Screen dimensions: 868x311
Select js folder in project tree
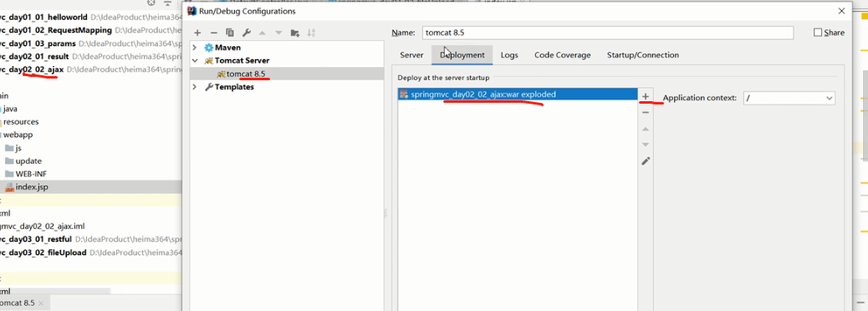[18, 148]
